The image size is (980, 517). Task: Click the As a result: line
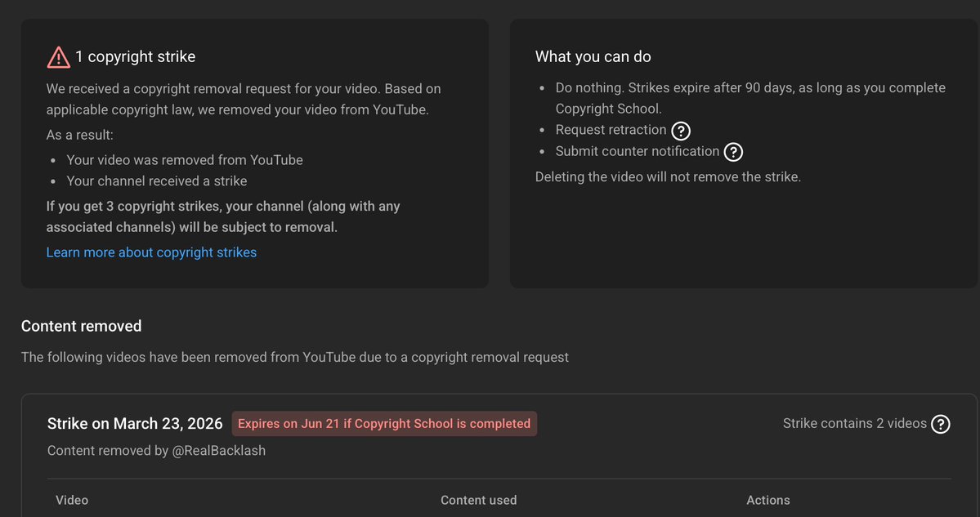80,135
